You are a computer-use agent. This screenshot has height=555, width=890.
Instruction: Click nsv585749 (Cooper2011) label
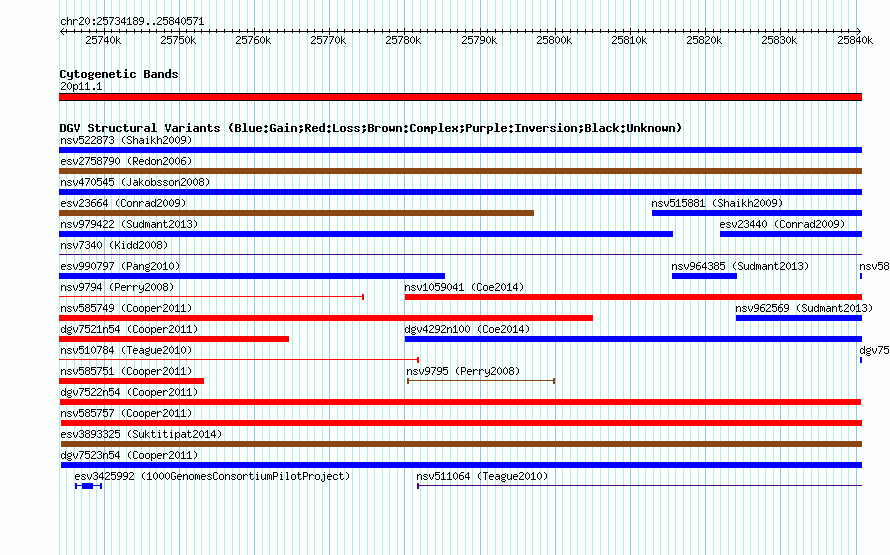tap(126, 308)
